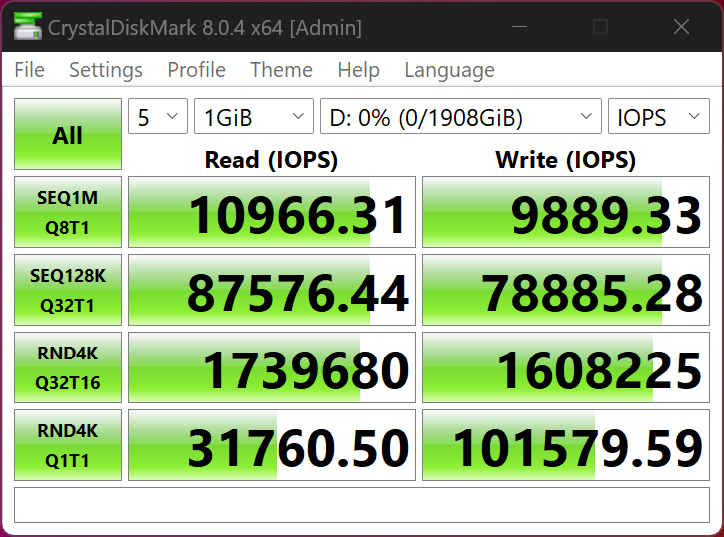Start the RND4K Q1T1 test
Viewport: 724px width, 537px height.
(68, 445)
